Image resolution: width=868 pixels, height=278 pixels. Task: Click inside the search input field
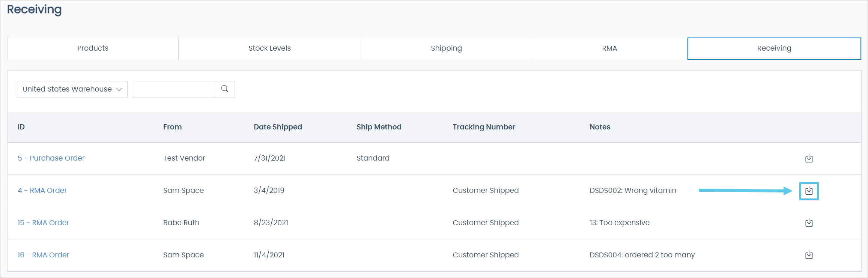click(174, 89)
